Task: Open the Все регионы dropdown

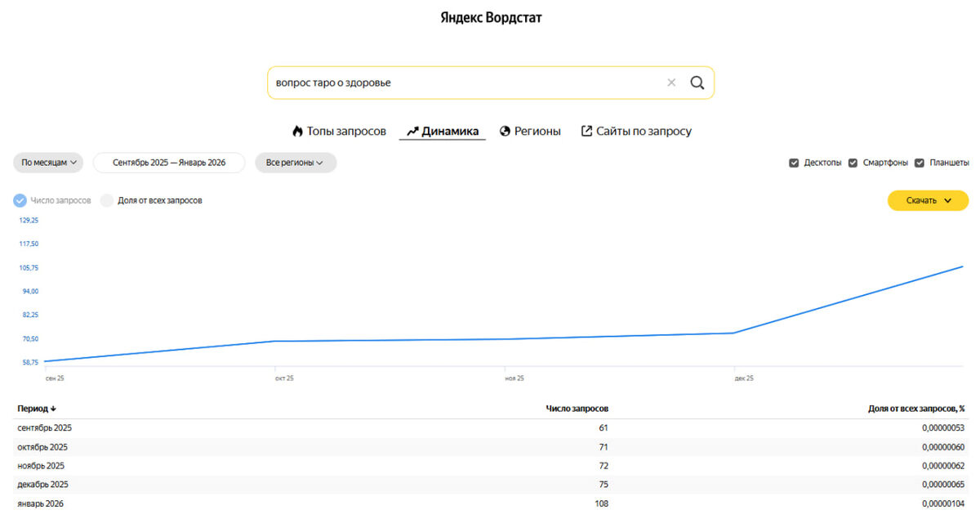Action: point(296,163)
